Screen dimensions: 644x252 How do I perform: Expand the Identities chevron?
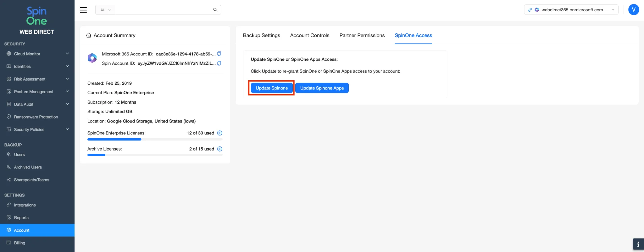67,66
